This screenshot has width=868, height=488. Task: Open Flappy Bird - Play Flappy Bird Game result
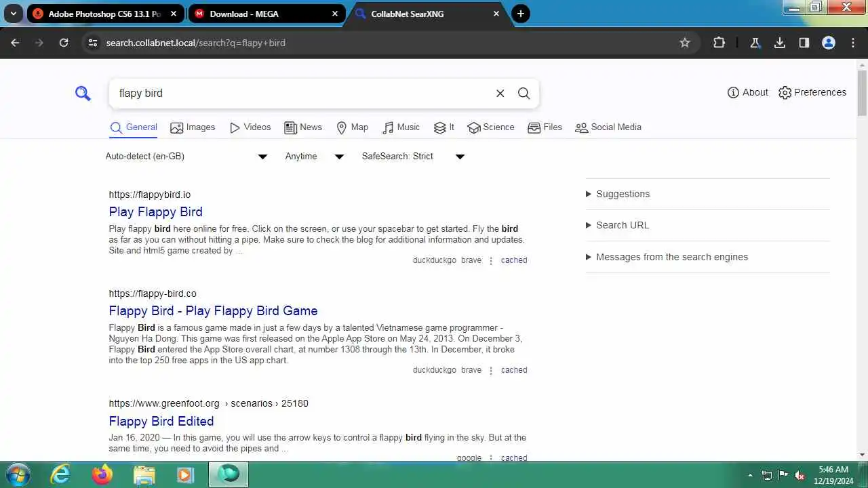[213, 310]
